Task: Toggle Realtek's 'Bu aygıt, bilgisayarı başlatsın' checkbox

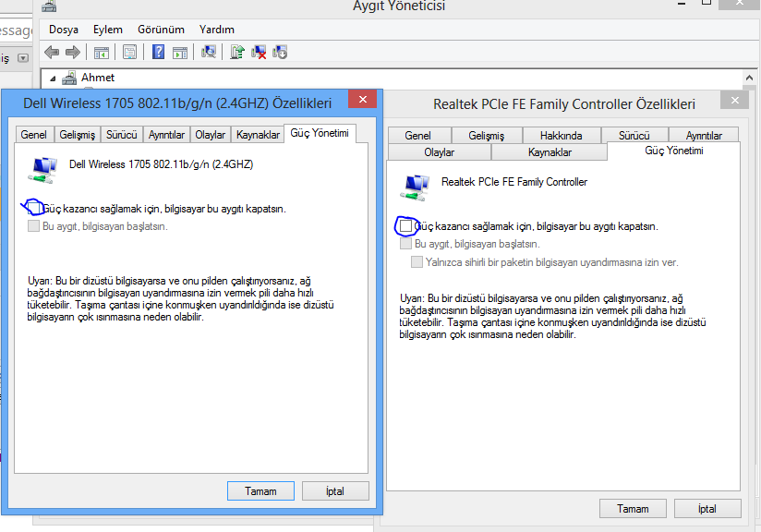Action: (405, 243)
